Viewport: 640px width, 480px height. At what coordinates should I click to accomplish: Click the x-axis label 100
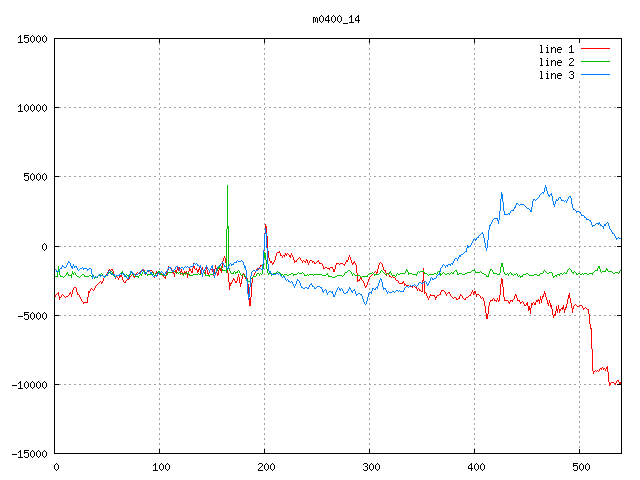tap(161, 467)
